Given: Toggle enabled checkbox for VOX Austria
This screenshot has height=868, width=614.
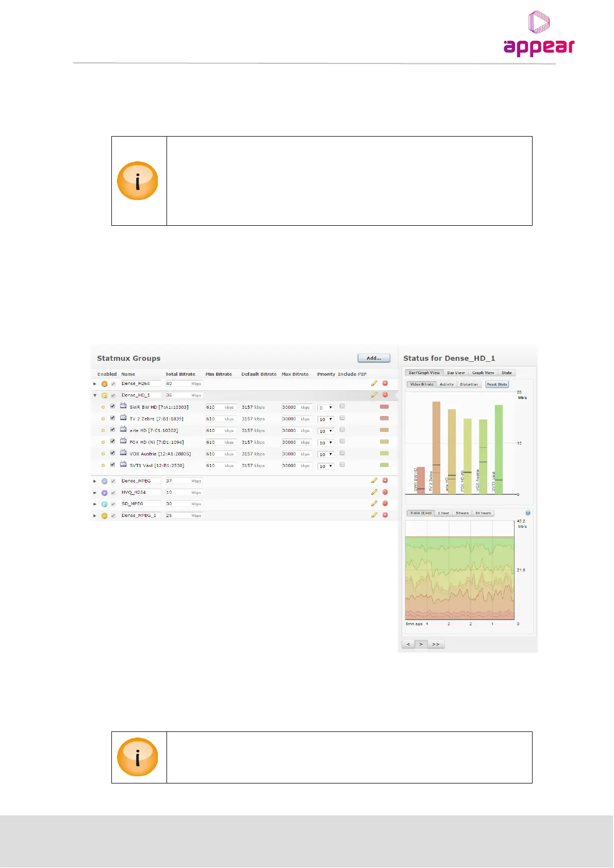Looking at the screenshot, I should (x=113, y=453).
